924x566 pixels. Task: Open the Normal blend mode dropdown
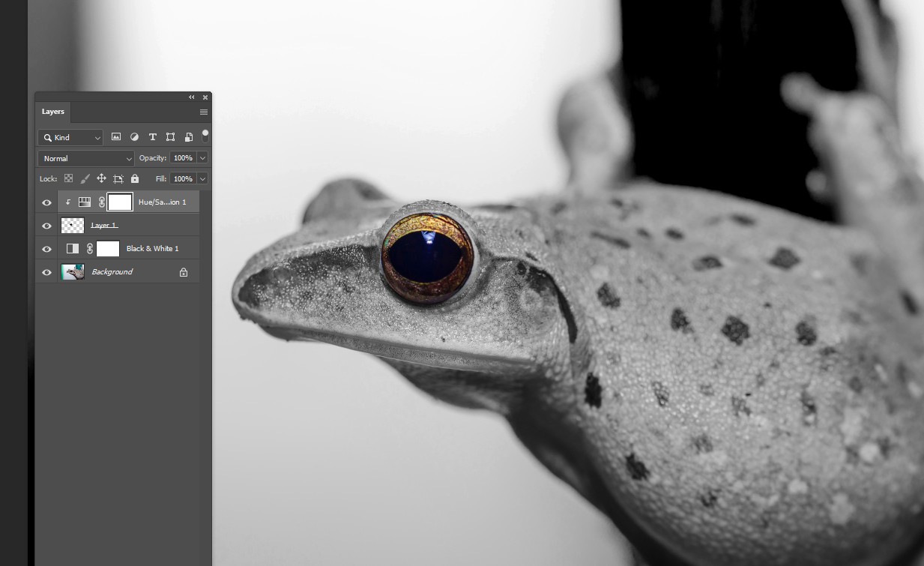(x=86, y=158)
